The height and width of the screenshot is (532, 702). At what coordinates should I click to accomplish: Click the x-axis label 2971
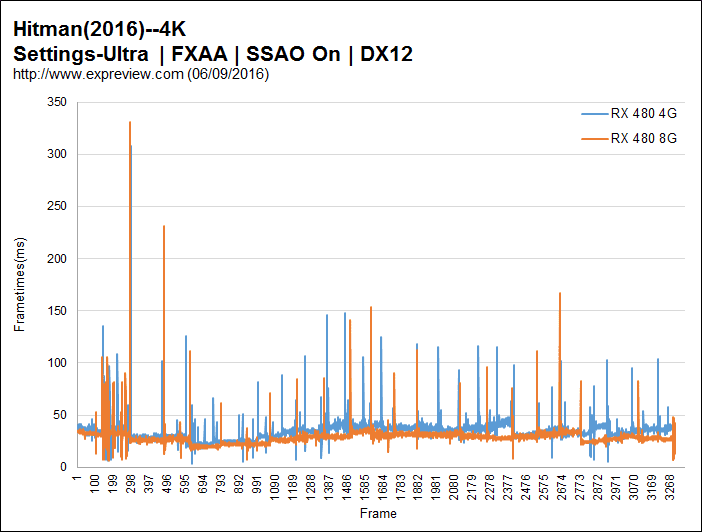tap(616, 488)
